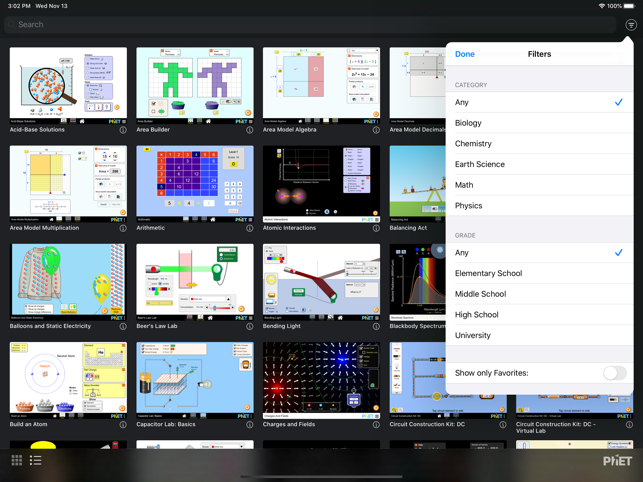Viewport: 643px width, 482px height.
Task: Show info for Circuit Construction Kit: DC
Action: [503, 425]
